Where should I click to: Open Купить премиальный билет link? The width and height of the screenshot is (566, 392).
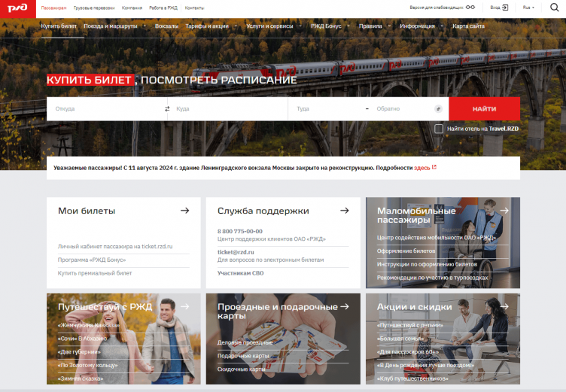pos(95,273)
